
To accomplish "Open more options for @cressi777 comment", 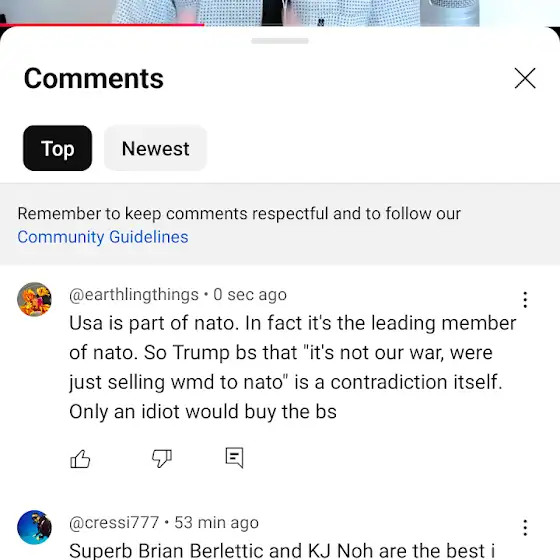I will (x=525, y=528).
